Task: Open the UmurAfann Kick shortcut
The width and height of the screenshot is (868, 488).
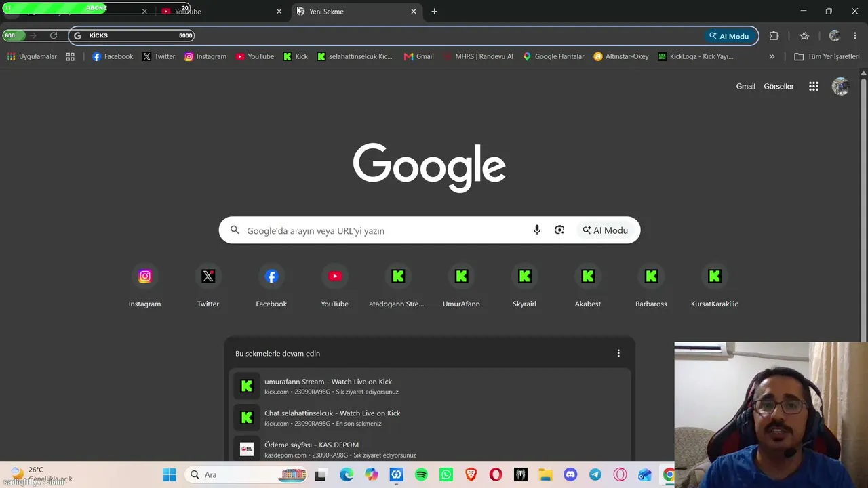Action: tap(461, 285)
